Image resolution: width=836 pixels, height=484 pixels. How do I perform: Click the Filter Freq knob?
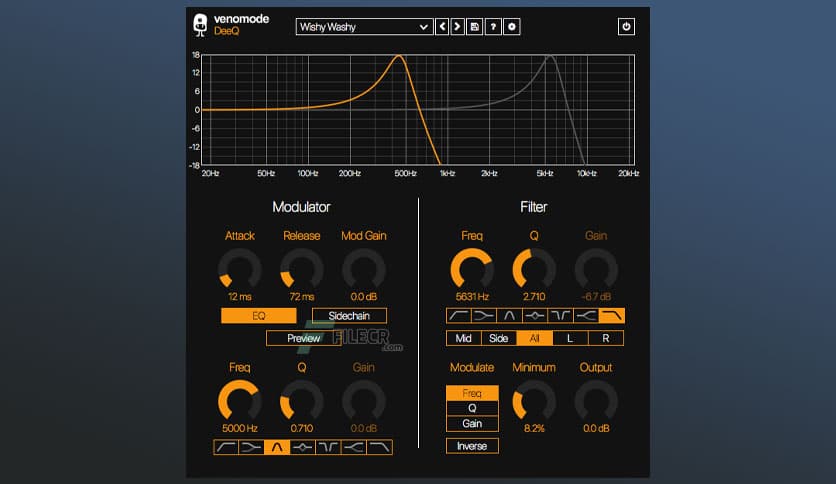(x=472, y=269)
